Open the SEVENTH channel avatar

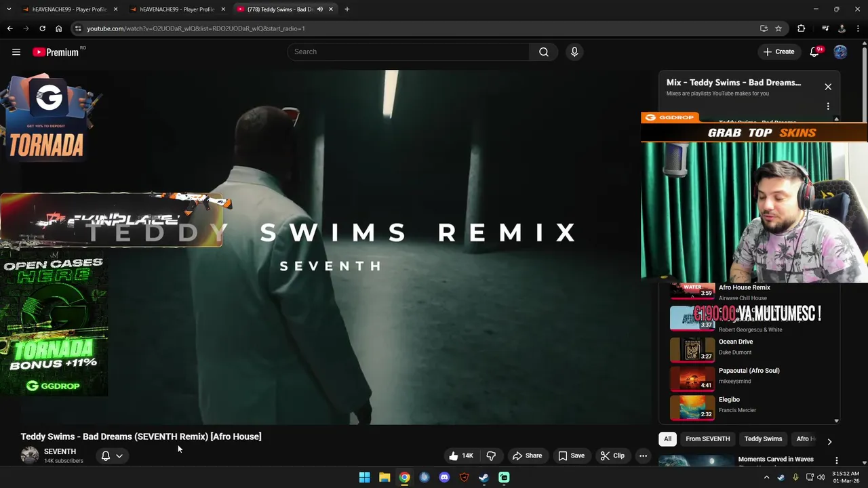coord(30,455)
